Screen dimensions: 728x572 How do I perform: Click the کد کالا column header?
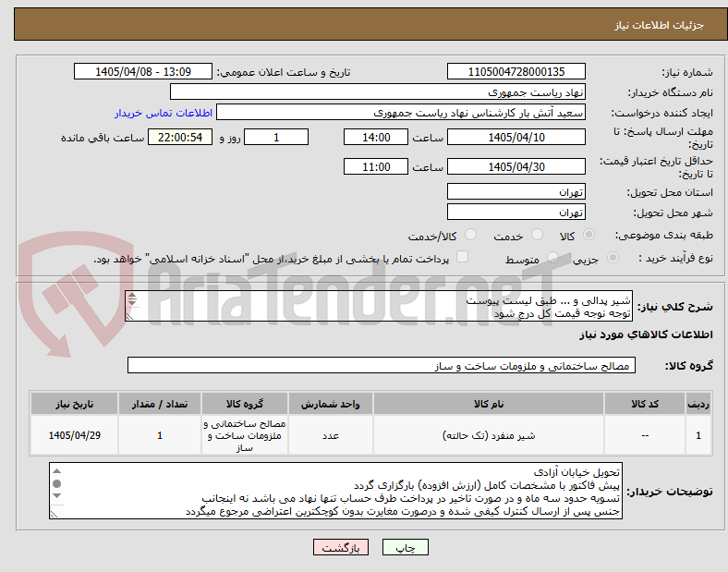(645, 404)
